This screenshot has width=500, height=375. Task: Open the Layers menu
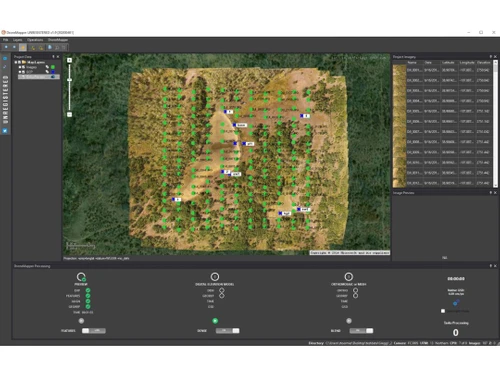(17, 40)
